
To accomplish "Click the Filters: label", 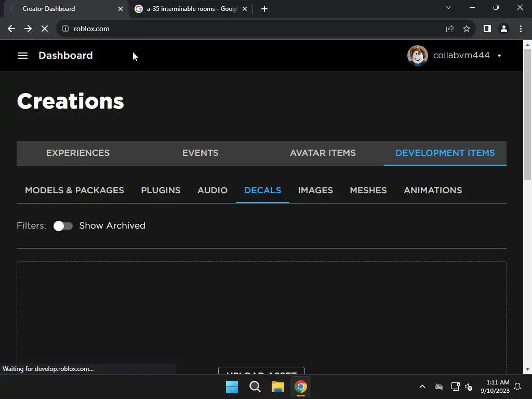I will (x=31, y=225).
